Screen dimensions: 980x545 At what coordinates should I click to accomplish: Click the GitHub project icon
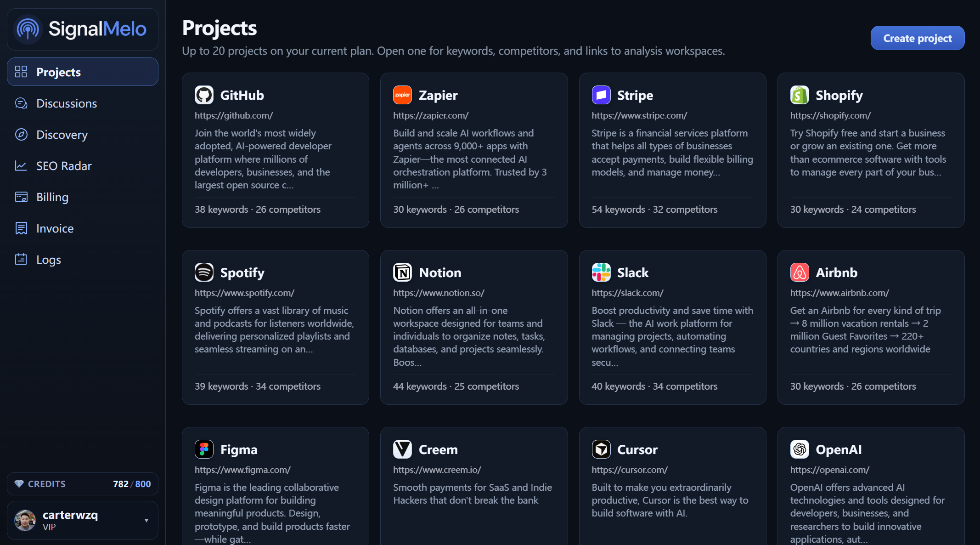pos(204,95)
